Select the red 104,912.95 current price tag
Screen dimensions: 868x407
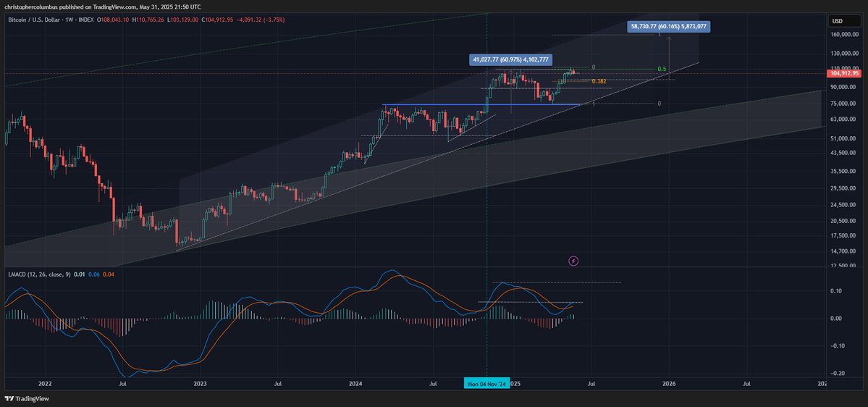tap(845, 73)
